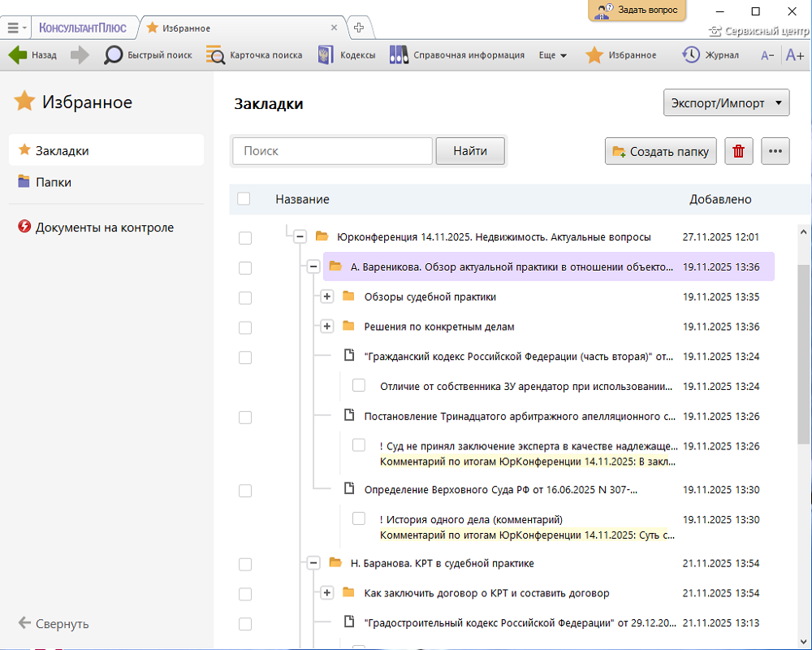The width and height of the screenshot is (812, 650).
Task: Click the Найти button
Action: click(x=470, y=151)
